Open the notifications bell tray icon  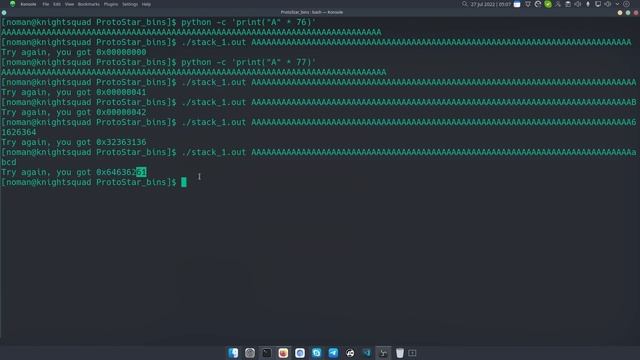[x=528, y=4]
